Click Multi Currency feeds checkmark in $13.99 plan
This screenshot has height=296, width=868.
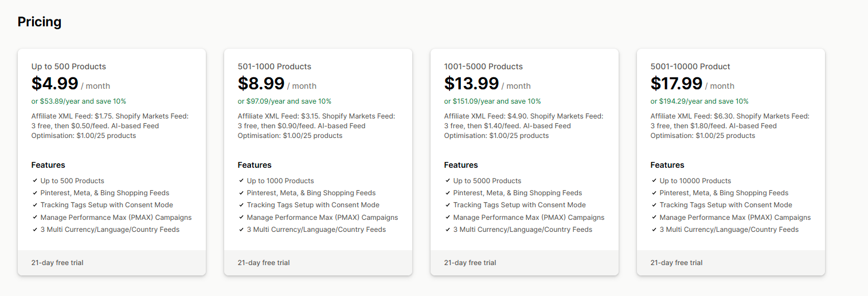(448, 230)
